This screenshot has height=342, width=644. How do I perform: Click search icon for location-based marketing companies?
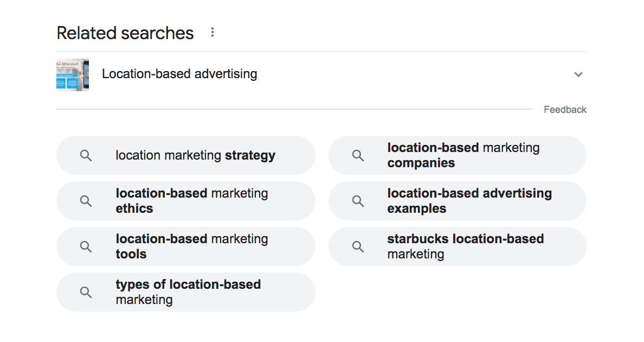pyautogui.click(x=358, y=155)
